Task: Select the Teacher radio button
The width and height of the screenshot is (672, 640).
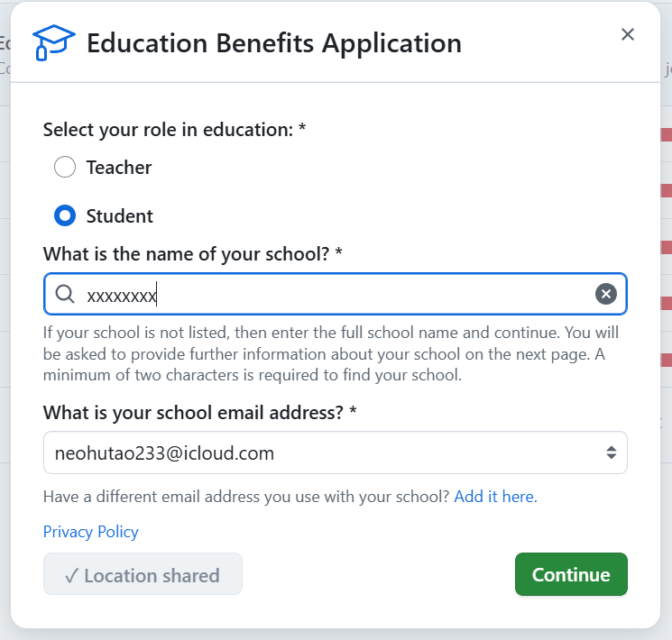Action: (65, 167)
